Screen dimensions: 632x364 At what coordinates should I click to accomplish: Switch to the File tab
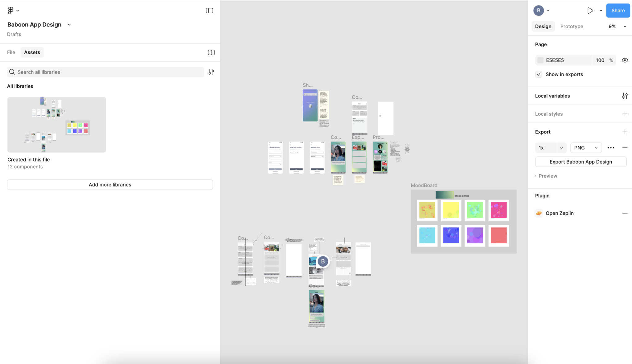11,52
